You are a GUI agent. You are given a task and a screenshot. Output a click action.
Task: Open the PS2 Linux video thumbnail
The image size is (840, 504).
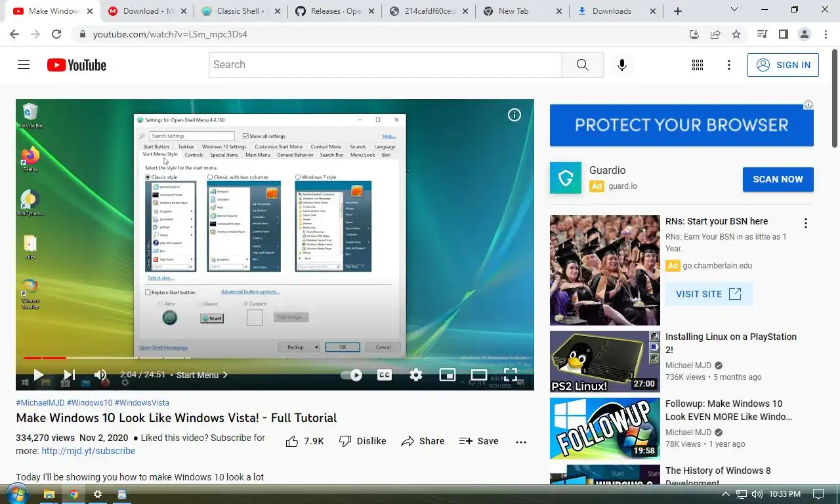click(604, 361)
